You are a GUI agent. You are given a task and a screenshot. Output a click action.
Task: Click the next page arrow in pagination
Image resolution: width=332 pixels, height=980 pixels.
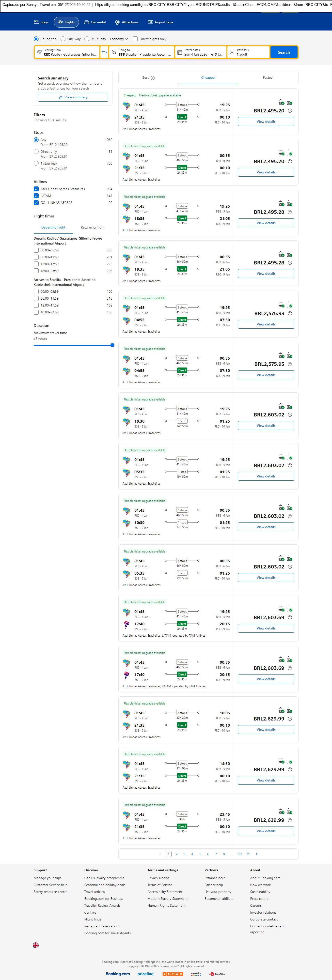click(257, 854)
